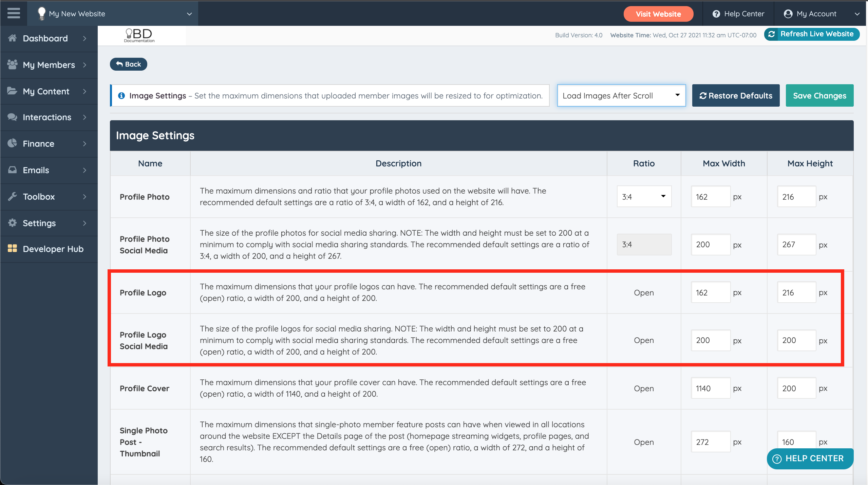Image resolution: width=868 pixels, height=485 pixels.
Task: Click the Save Changes button
Action: tap(819, 96)
